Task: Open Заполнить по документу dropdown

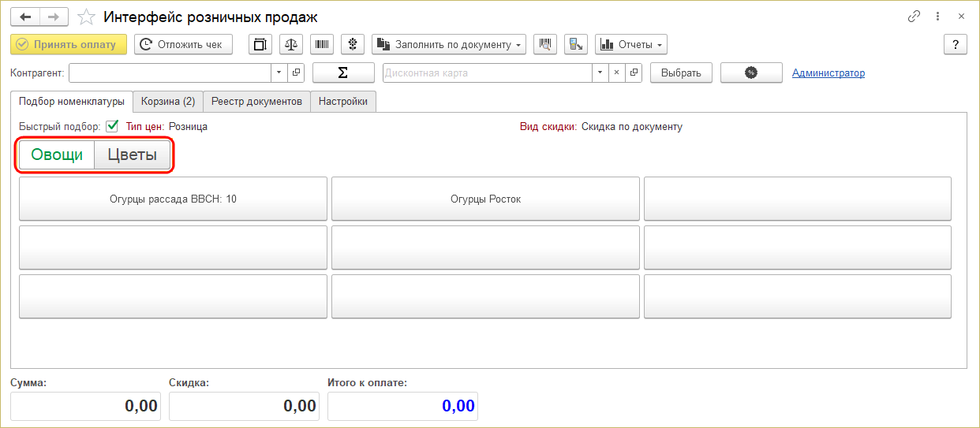Action: 449,44
